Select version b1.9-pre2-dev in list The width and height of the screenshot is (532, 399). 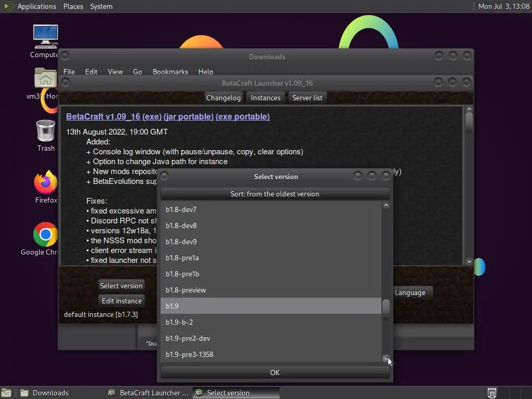pos(271,338)
